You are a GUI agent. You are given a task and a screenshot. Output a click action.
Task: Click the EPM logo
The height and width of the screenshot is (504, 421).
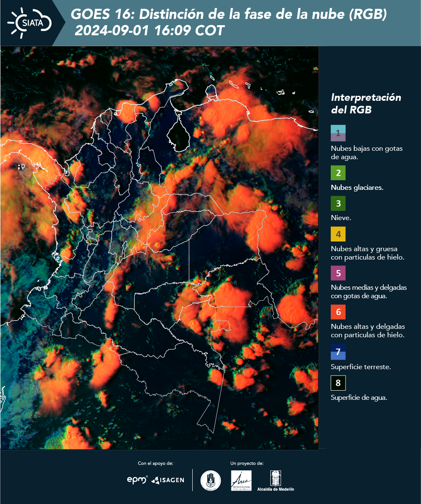(x=138, y=479)
